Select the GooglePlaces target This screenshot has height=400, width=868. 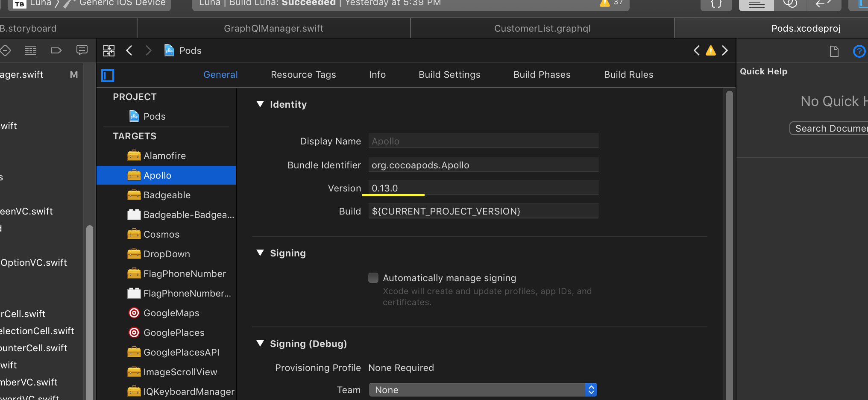click(x=166, y=332)
